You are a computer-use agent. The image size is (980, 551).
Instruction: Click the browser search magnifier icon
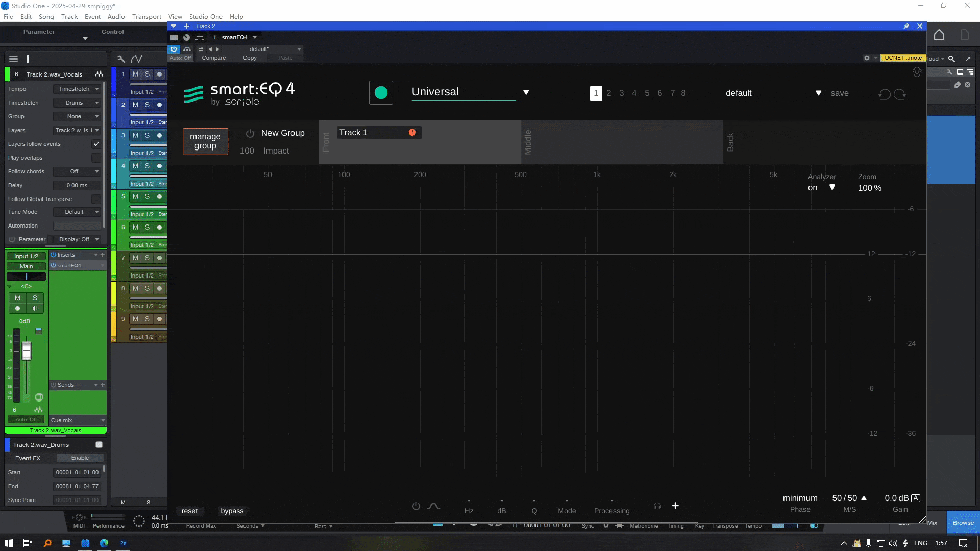click(951, 59)
